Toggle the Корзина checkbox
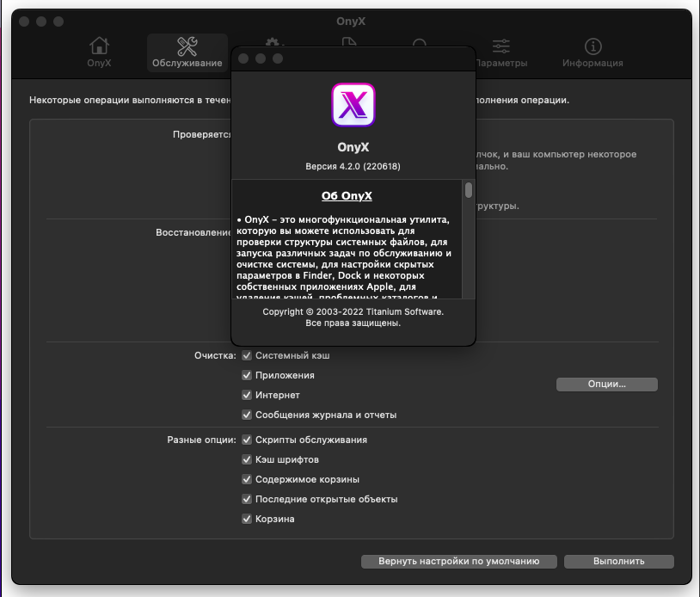 pyautogui.click(x=247, y=519)
